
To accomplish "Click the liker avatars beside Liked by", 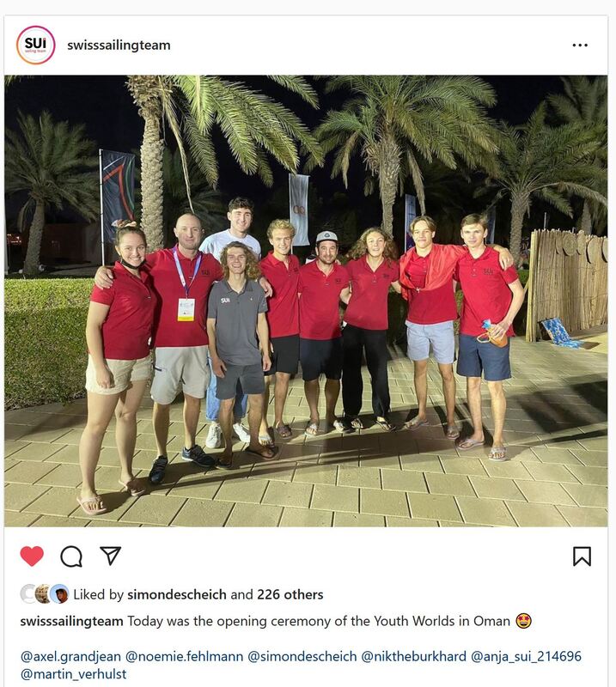I will (x=45, y=594).
